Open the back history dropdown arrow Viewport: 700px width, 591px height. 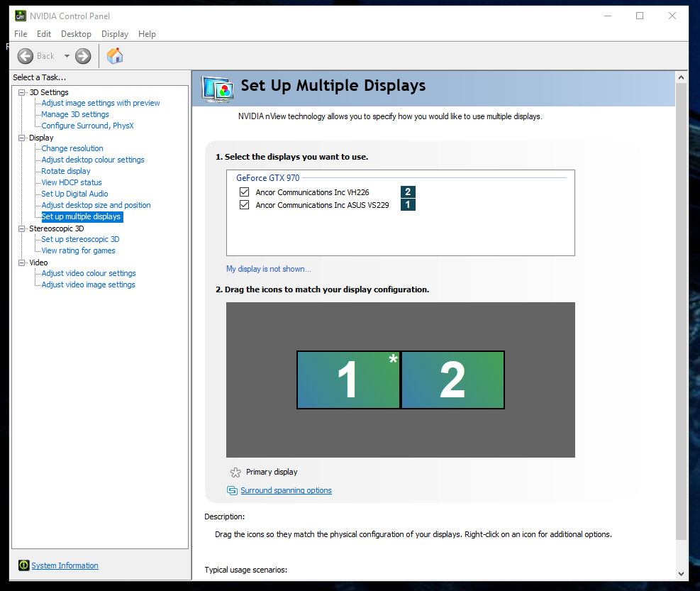(x=67, y=56)
